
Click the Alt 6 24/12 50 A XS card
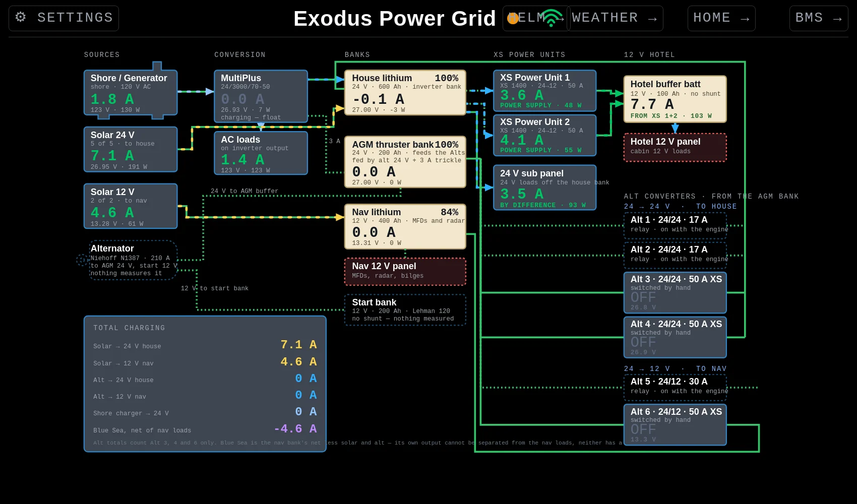coord(675,425)
